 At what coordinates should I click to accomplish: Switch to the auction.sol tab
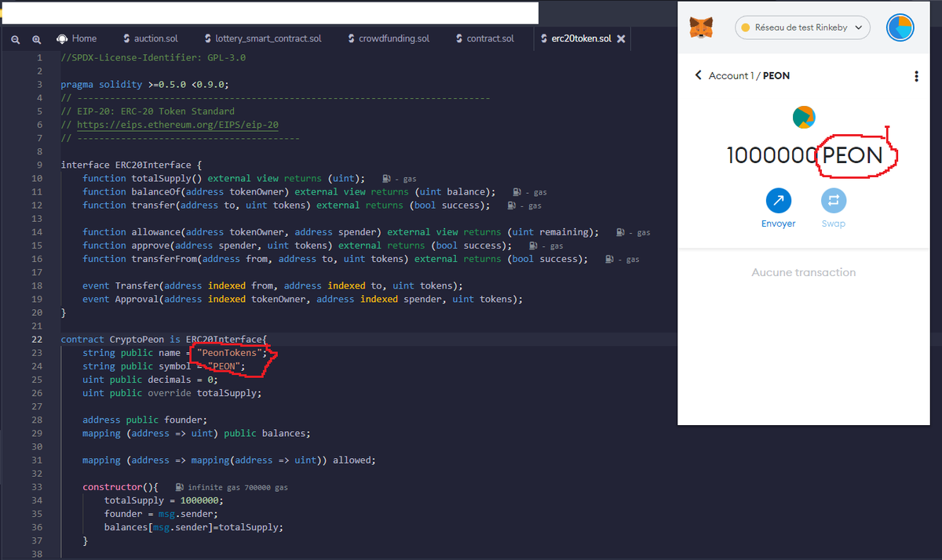(x=151, y=38)
